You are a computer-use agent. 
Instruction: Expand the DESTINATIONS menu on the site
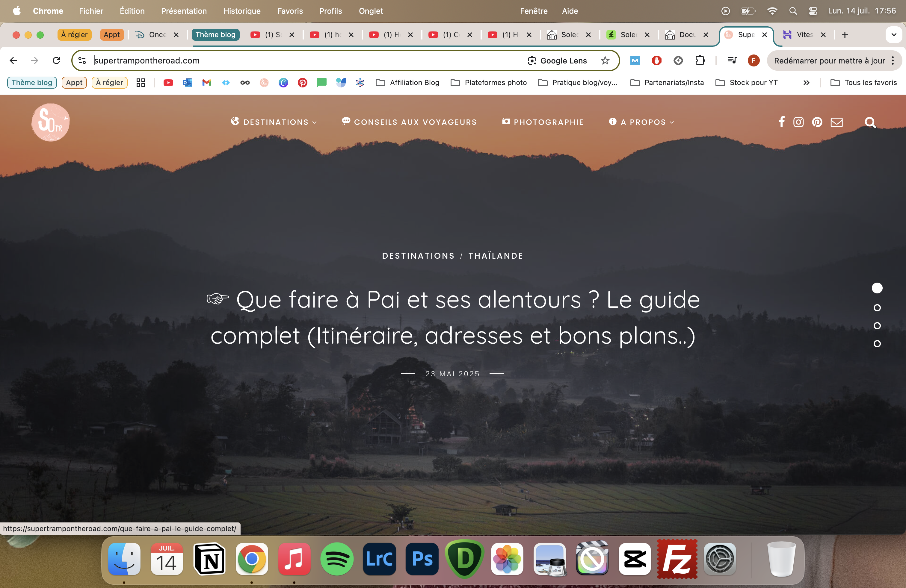tap(274, 122)
